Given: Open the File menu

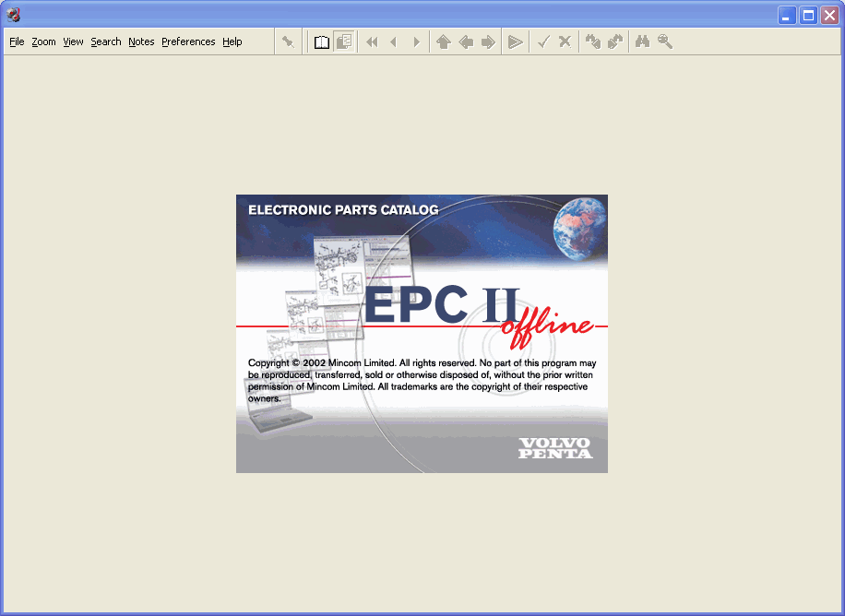Looking at the screenshot, I should tap(17, 41).
